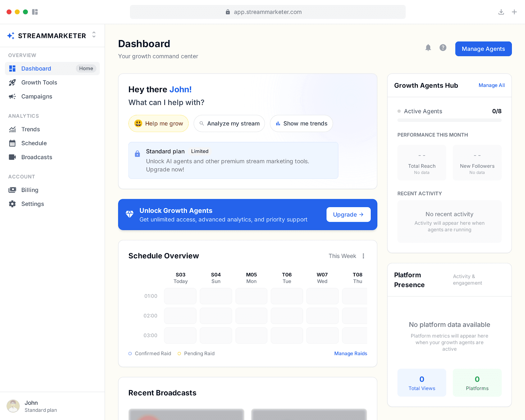Open Growth Tools via its rocket icon

(12, 82)
